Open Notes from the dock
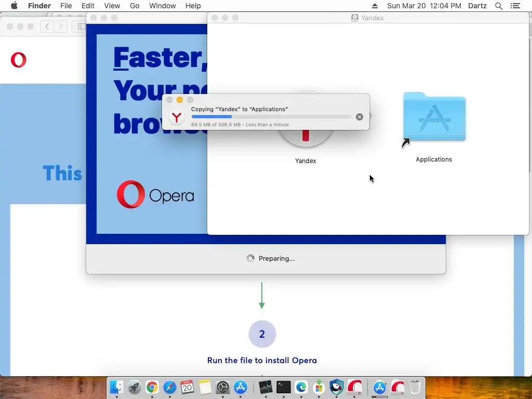This screenshot has width=532, height=399. (205, 387)
